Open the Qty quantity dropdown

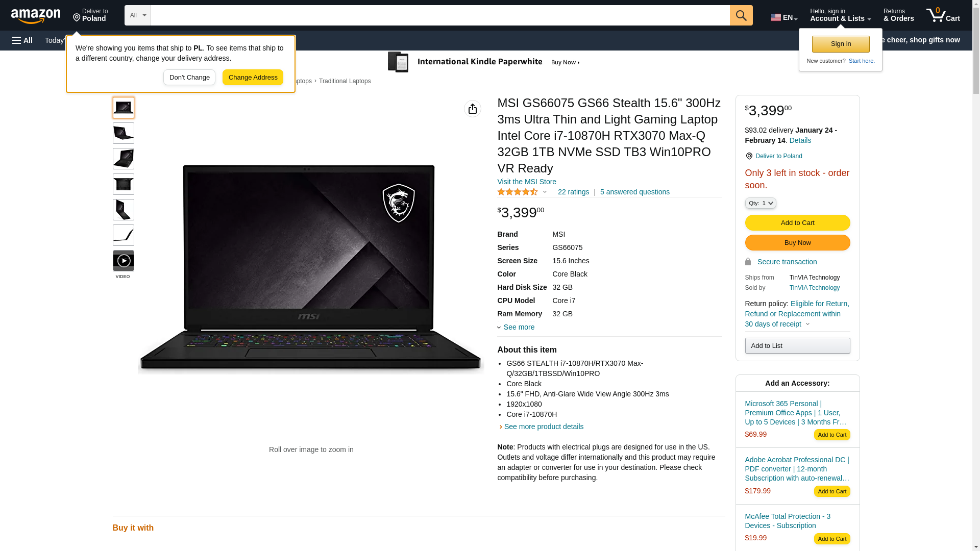click(761, 203)
